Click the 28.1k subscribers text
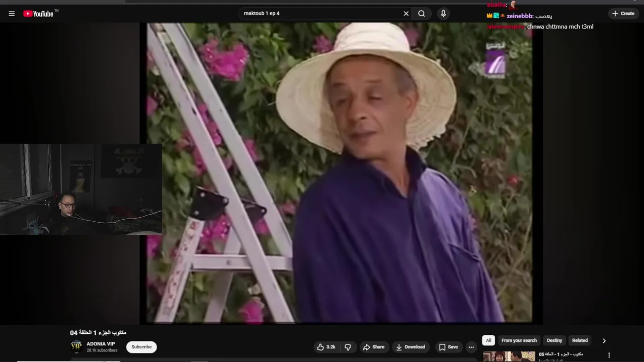644x362 pixels. (x=102, y=350)
